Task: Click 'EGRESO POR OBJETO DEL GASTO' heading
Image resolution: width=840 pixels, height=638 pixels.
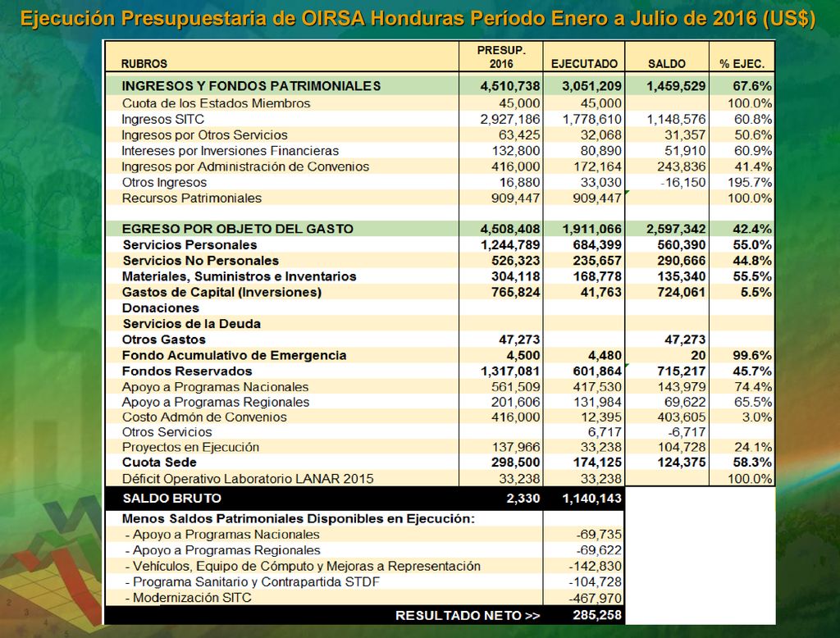Action: (x=237, y=229)
